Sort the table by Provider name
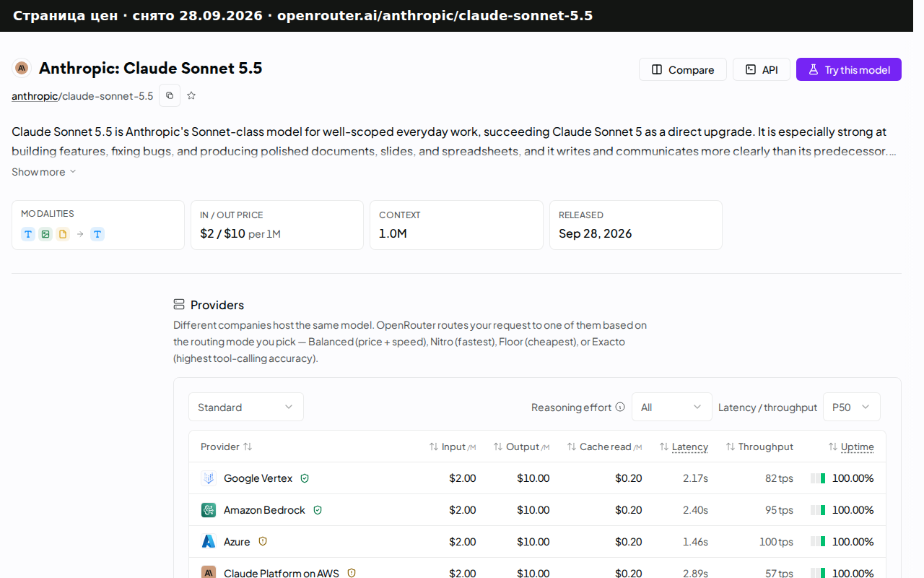 click(x=227, y=447)
